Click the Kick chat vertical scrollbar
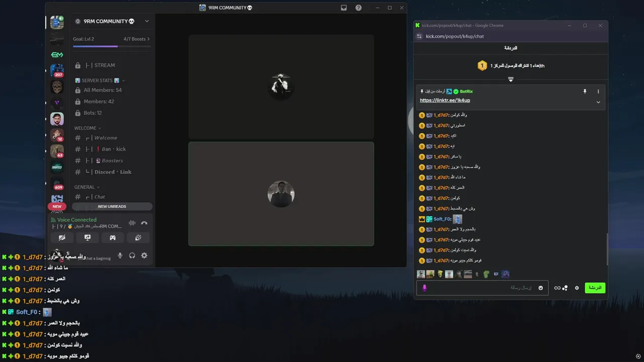The height and width of the screenshot is (362, 644). 606,249
